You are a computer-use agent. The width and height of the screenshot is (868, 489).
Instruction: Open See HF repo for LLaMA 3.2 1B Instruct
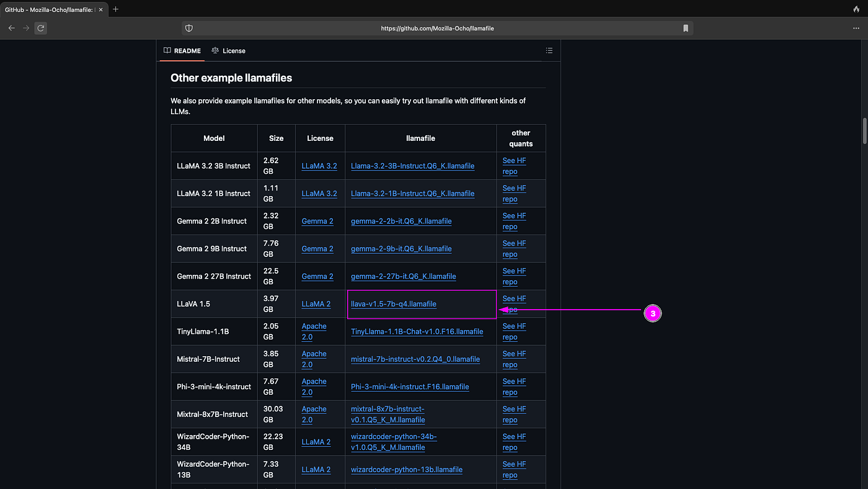click(x=514, y=194)
